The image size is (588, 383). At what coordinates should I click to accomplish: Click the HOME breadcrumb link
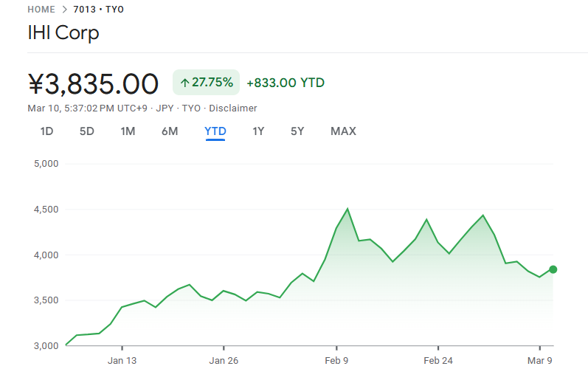click(x=41, y=10)
